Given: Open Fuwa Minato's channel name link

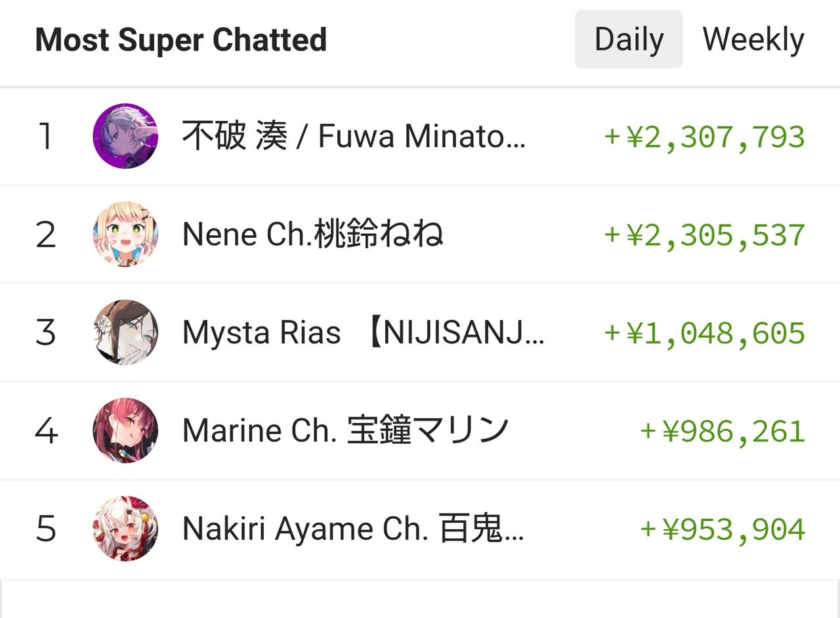Looking at the screenshot, I should (354, 136).
